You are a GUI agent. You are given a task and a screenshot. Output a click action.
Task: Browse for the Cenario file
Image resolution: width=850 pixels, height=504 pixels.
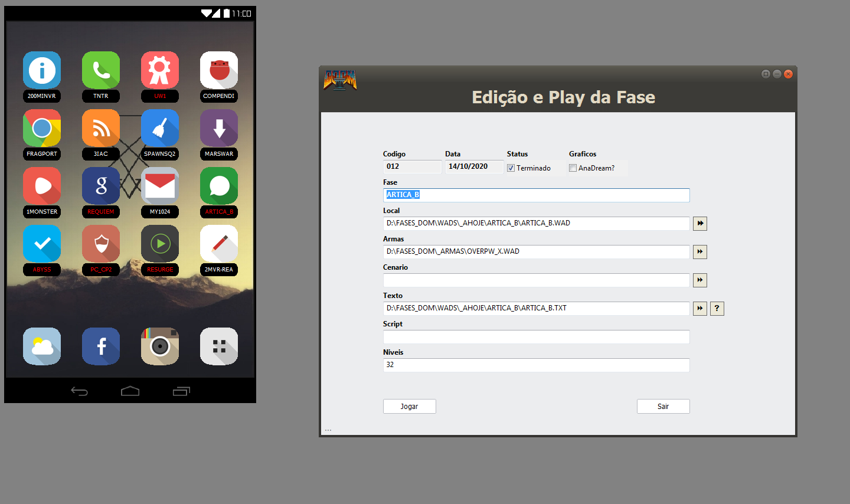[x=700, y=280]
